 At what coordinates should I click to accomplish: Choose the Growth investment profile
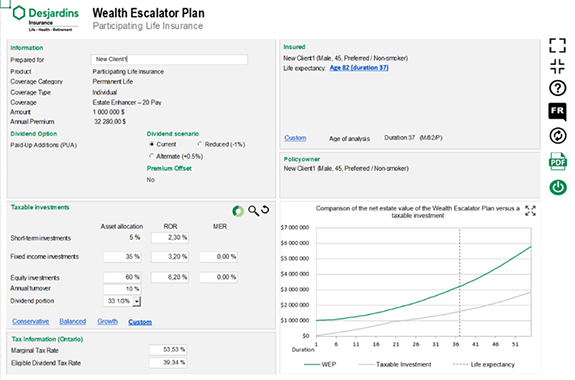[107, 321]
